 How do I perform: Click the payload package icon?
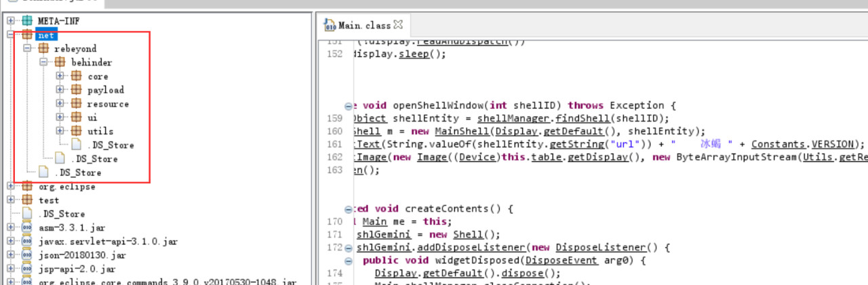76,89
